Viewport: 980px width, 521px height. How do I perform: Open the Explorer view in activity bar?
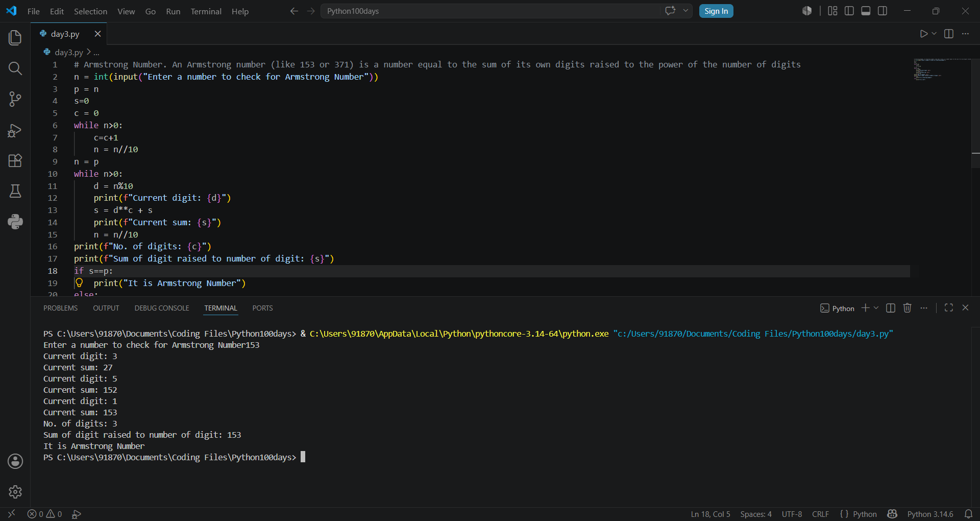pos(15,38)
